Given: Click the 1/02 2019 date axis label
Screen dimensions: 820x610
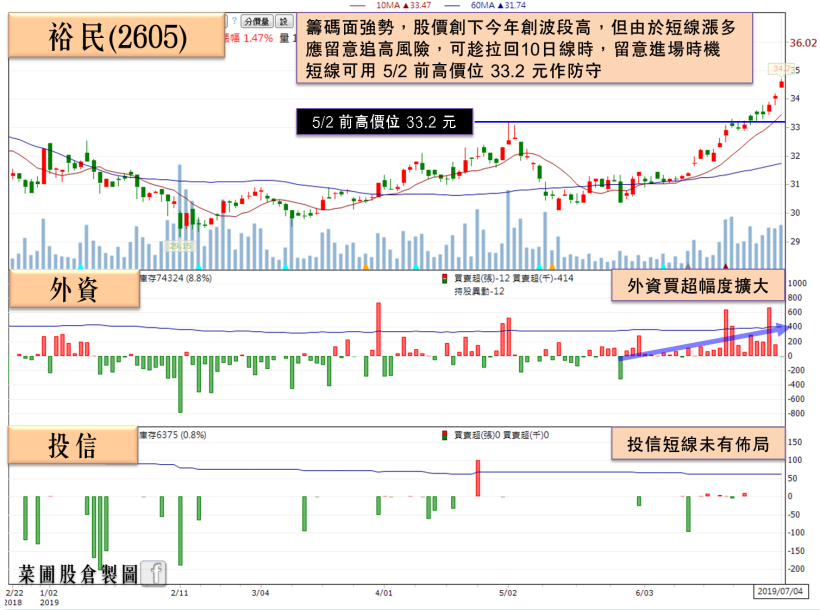Looking at the screenshot, I should coord(49,597).
